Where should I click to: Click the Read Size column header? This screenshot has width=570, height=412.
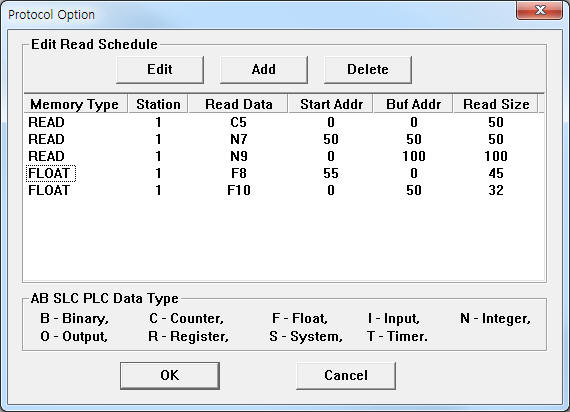click(496, 104)
